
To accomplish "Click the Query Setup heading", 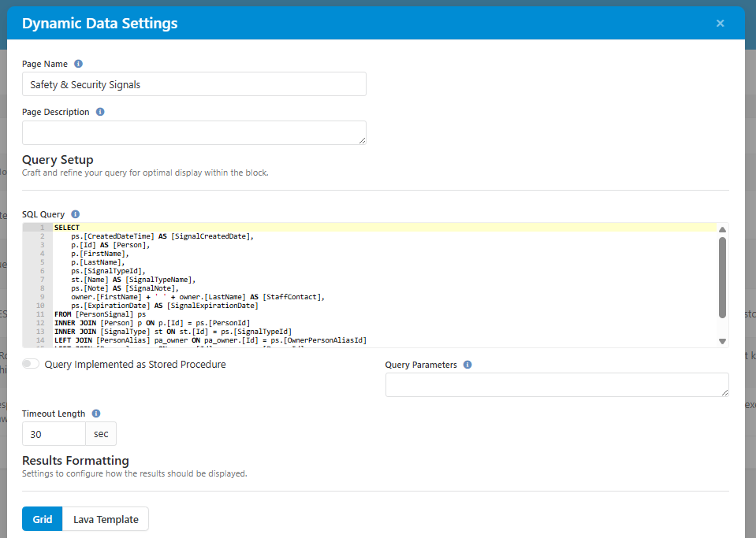I will (x=58, y=159).
